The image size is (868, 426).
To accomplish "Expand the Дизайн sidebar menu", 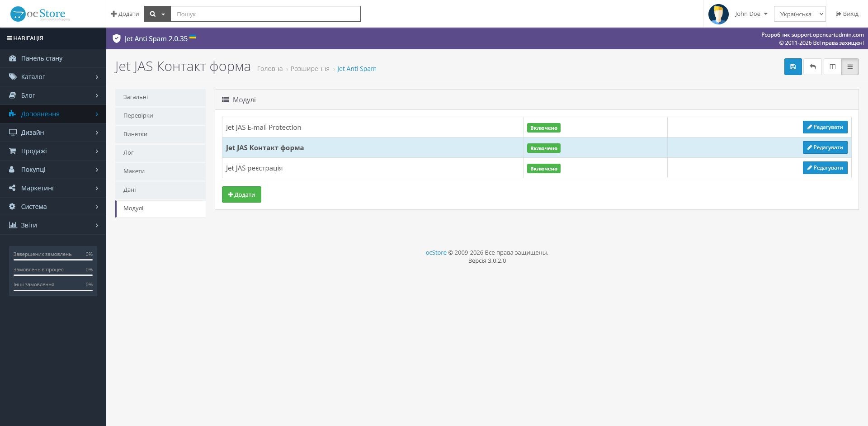I will coord(53,133).
